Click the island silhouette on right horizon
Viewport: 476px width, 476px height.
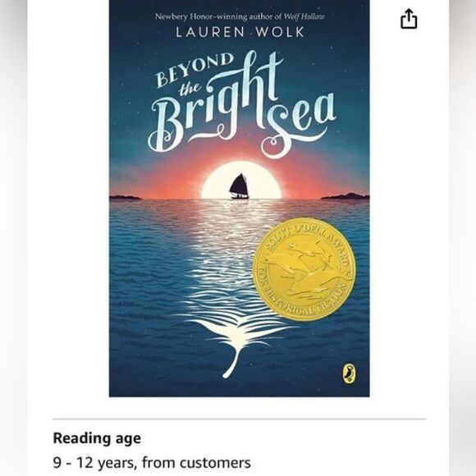[346, 196]
